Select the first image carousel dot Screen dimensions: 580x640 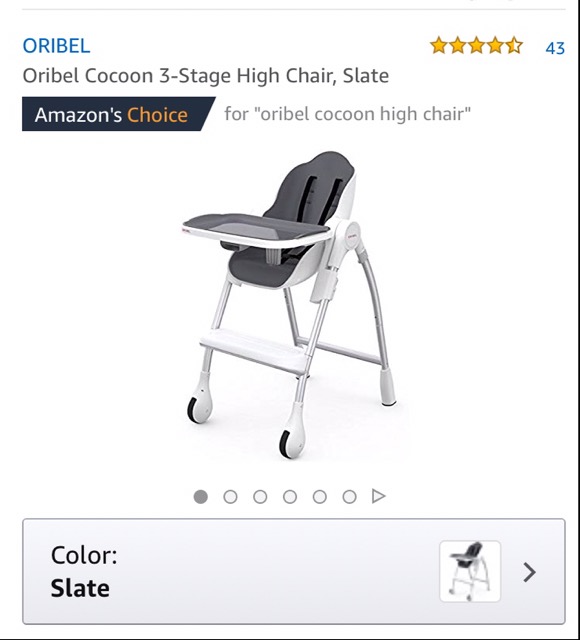200,497
